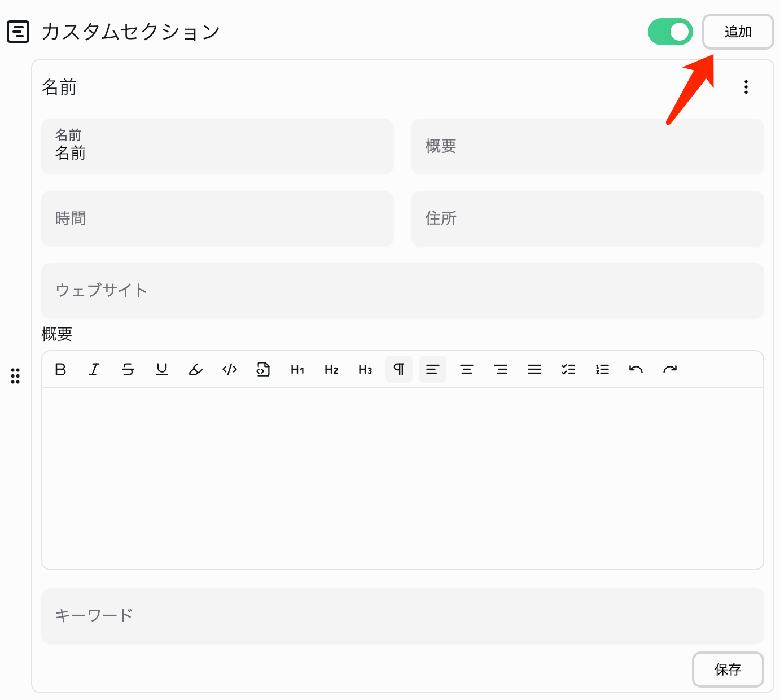Click the カスタムセクション section icon
780x700 pixels.
click(x=18, y=32)
